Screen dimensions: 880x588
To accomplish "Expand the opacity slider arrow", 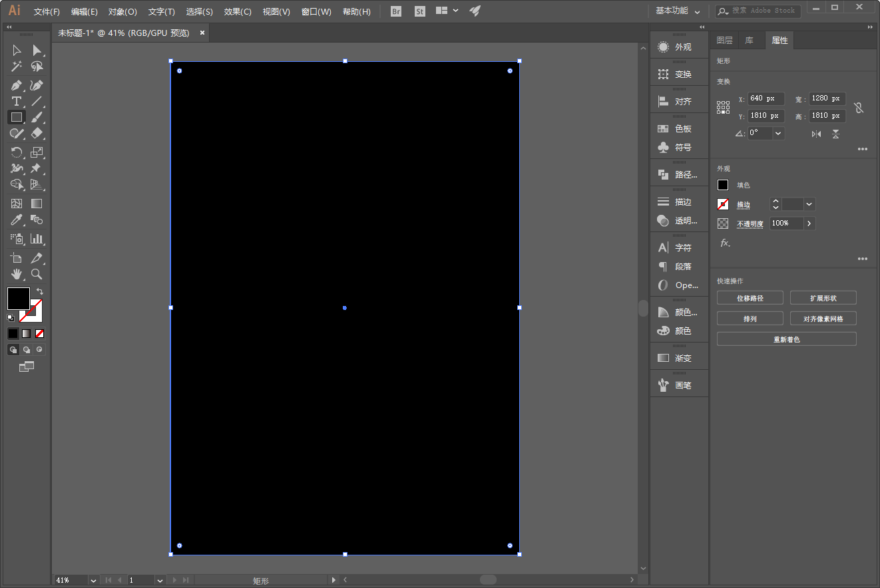I will [809, 223].
